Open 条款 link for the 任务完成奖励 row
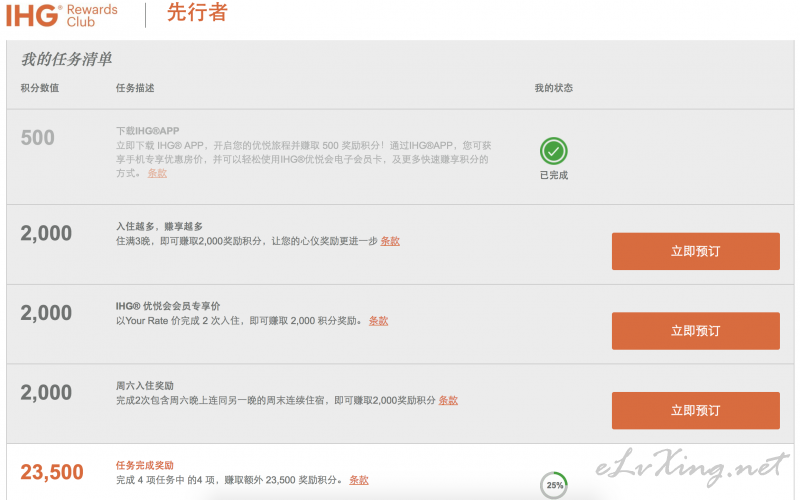Image resolution: width=800 pixels, height=500 pixels. 359,480
